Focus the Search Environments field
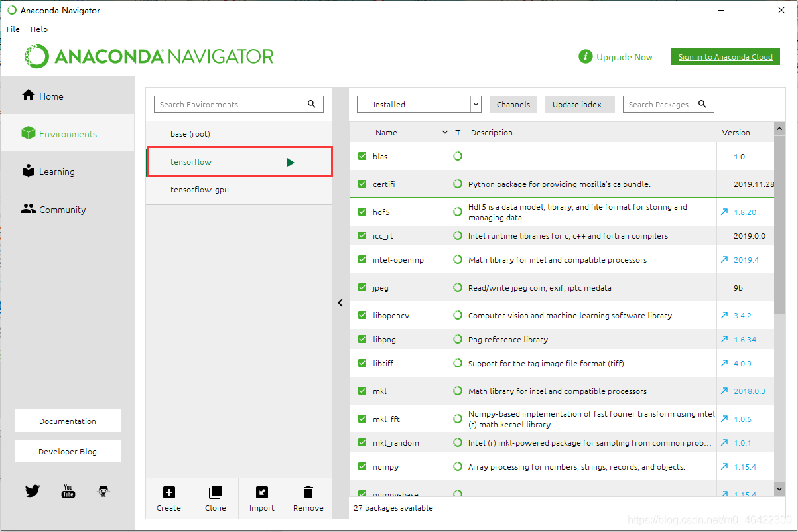Viewport: 798px width, 532px height. point(239,104)
